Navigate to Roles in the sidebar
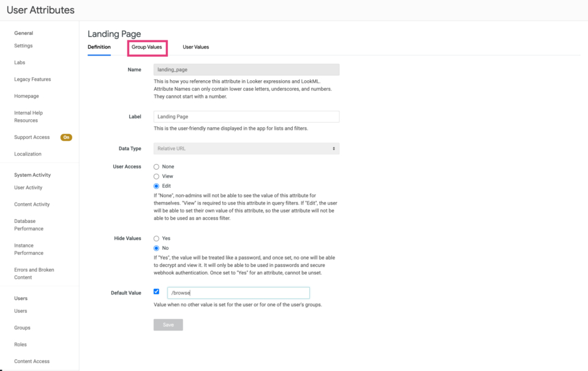This screenshot has width=588, height=371. coord(20,345)
